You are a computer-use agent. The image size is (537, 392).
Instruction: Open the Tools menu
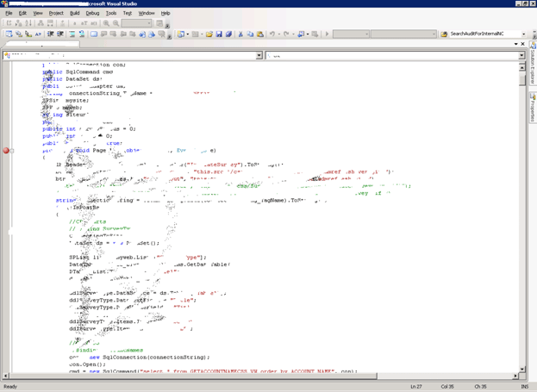111,13
